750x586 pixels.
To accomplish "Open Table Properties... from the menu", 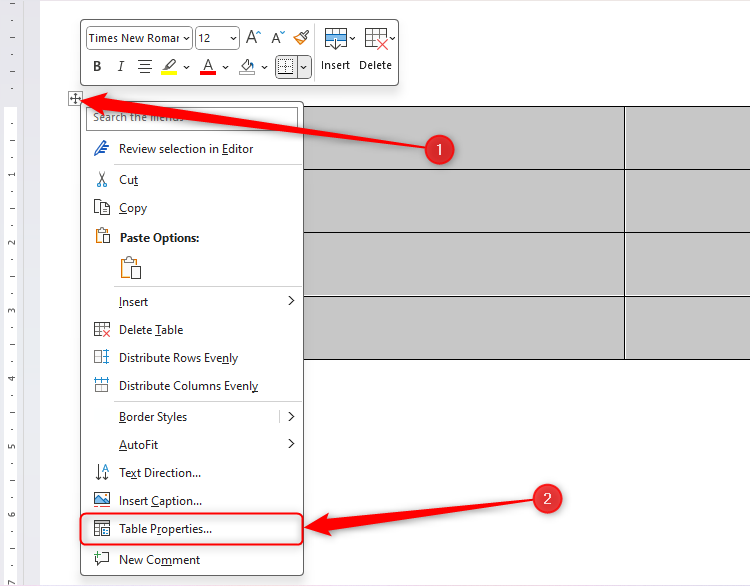I will (x=192, y=529).
